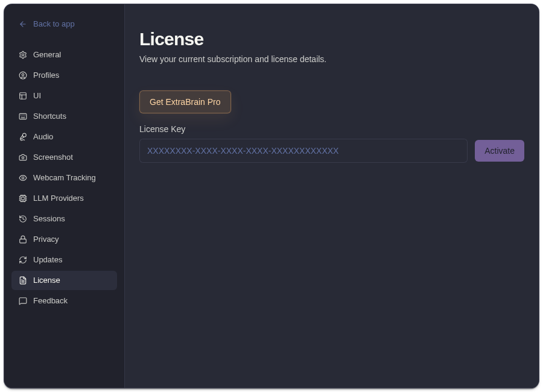Click the back arrow icon

(x=23, y=24)
